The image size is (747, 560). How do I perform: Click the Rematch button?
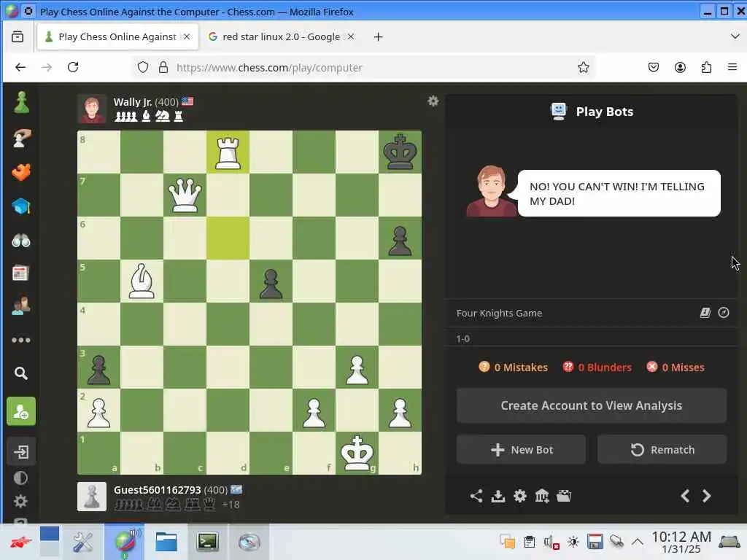(662, 449)
